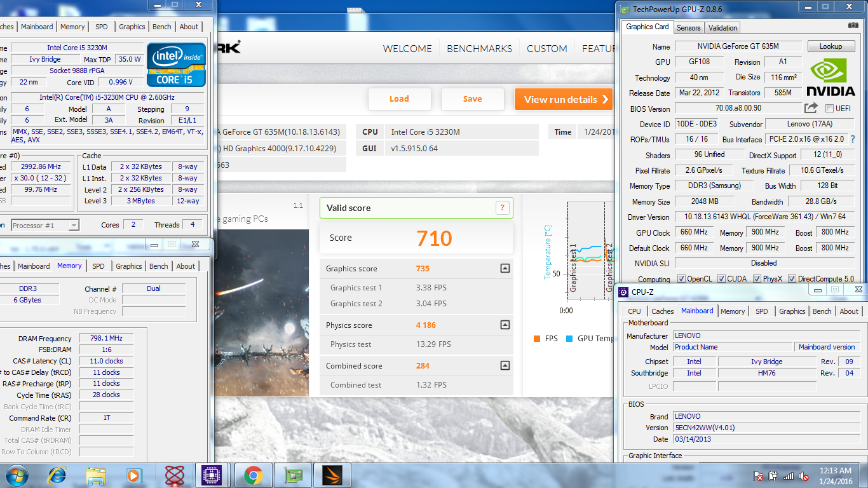Open WELCOME in the 3DMark navigation
The width and height of the screenshot is (868, 488).
(407, 48)
